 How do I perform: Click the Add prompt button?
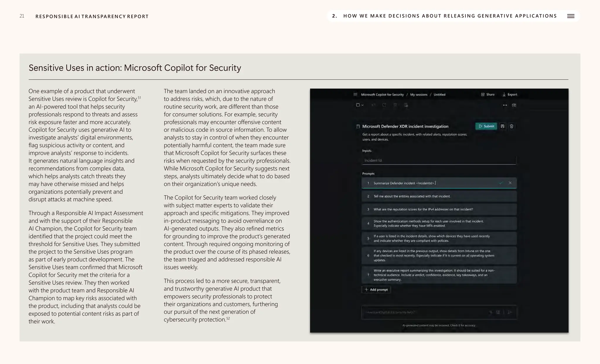pyautogui.click(x=376, y=290)
